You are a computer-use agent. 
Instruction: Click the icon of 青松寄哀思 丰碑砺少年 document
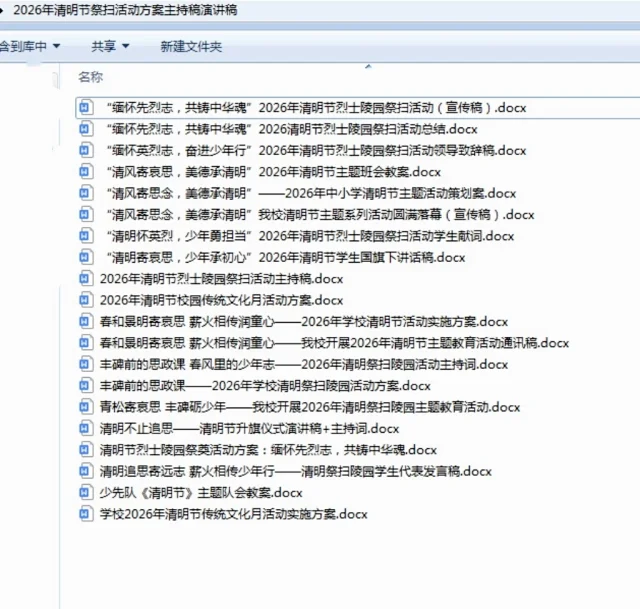(x=86, y=407)
